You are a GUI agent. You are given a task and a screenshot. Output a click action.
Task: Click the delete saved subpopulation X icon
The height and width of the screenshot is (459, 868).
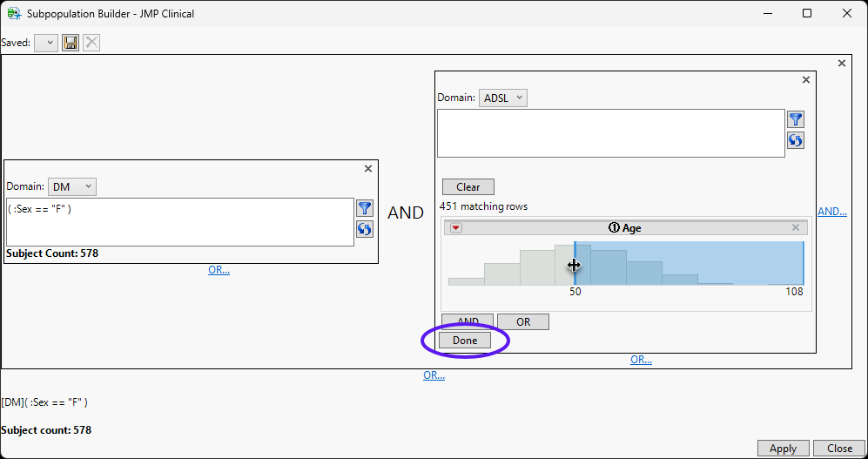[x=91, y=43]
